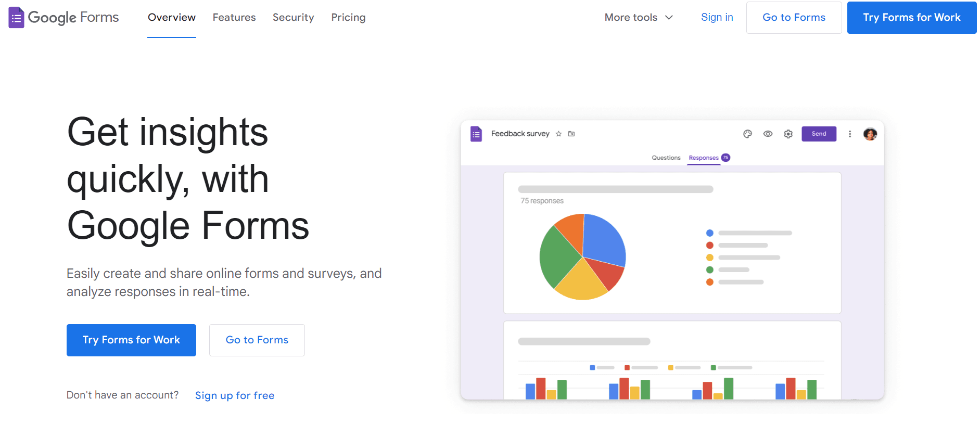Expand the More tools dropdown
This screenshot has height=437, width=980.
point(639,17)
